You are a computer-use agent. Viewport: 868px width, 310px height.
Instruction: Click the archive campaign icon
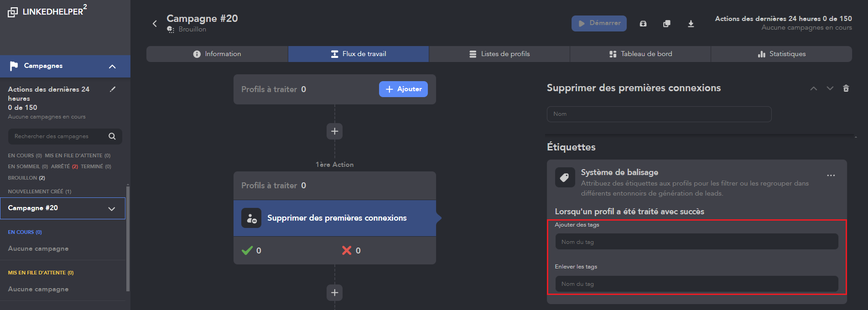pos(643,24)
